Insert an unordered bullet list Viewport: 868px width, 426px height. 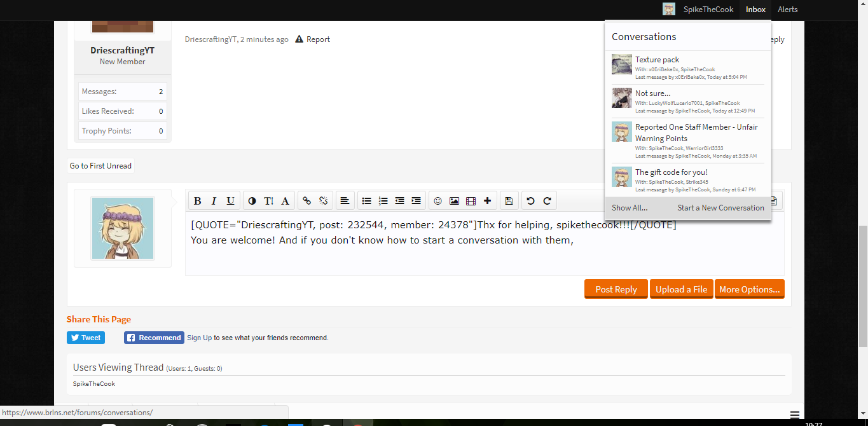click(366, 201)
